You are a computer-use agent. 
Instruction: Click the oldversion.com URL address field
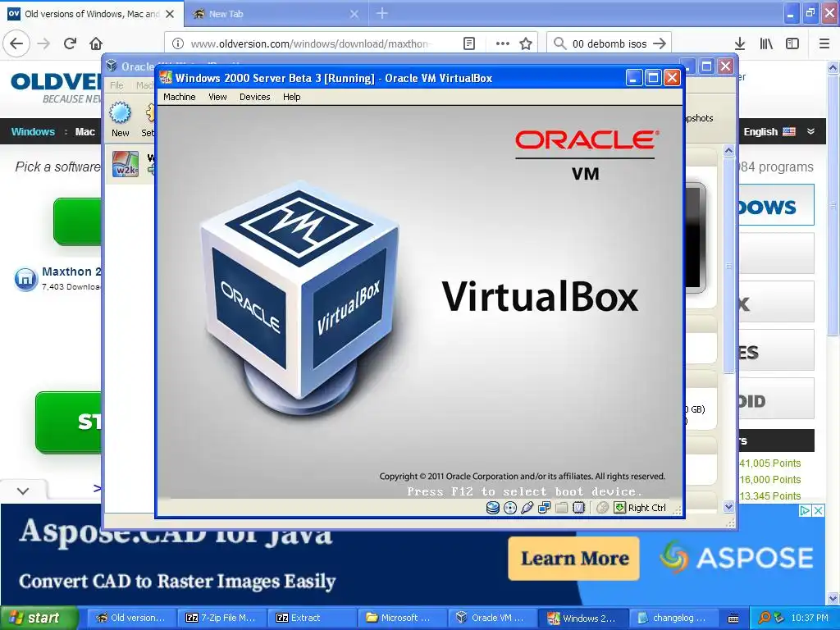[311, 44]
